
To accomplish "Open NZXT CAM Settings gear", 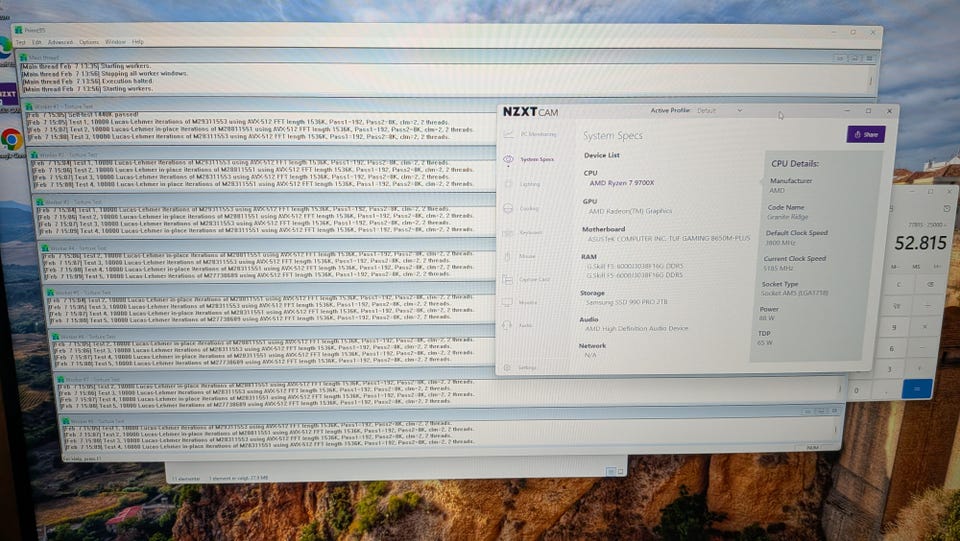I will 507,368.
